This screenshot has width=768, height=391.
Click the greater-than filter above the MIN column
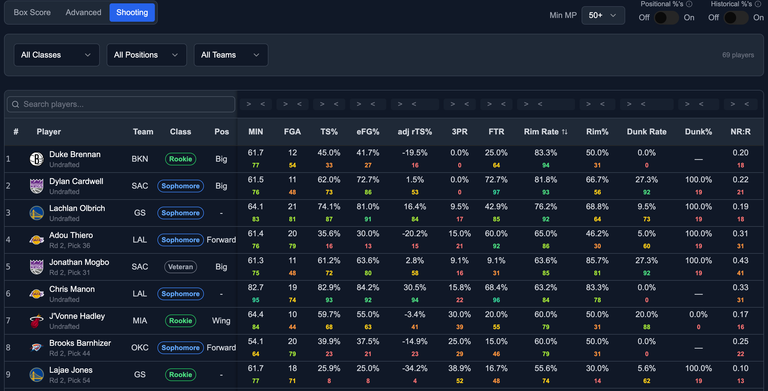coord(249,104)
